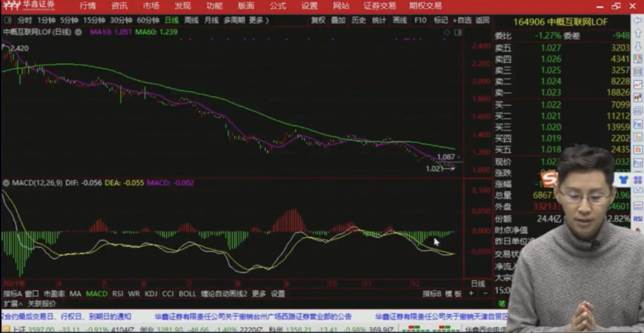Image resolution: width=644 pixels, height=333 pixels.
Task: Open the 多周期 view
Action: pos(234,20)
